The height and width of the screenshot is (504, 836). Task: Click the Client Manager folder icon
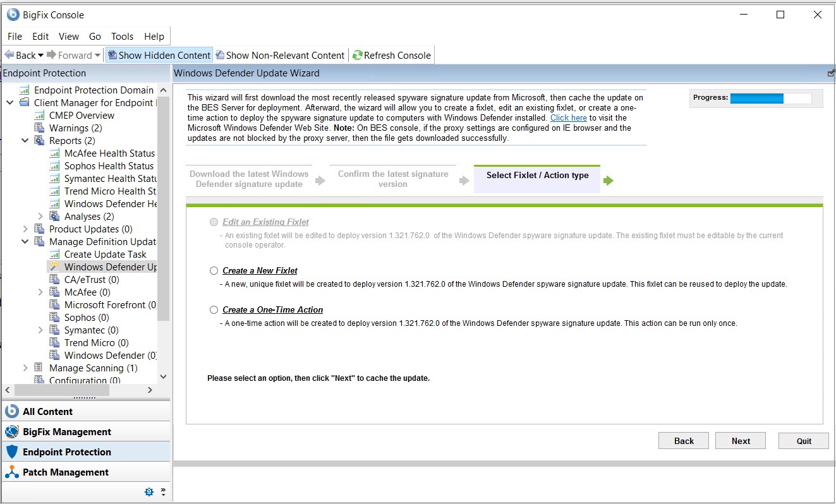click(24, 103)
